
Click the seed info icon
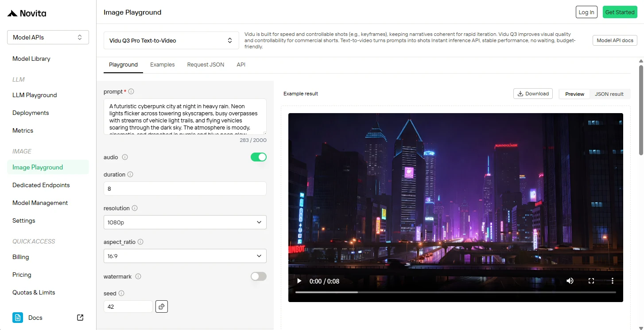[x=121, y=293]
